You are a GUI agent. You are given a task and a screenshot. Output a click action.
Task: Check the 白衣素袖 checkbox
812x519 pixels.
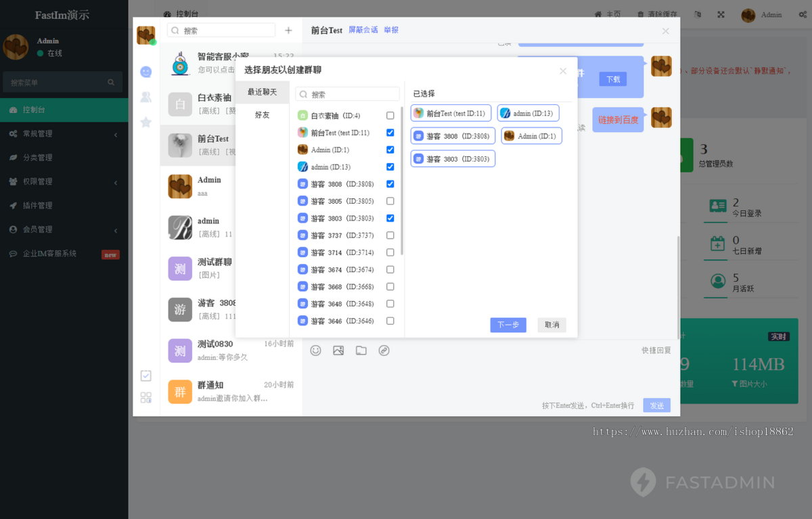390,115
